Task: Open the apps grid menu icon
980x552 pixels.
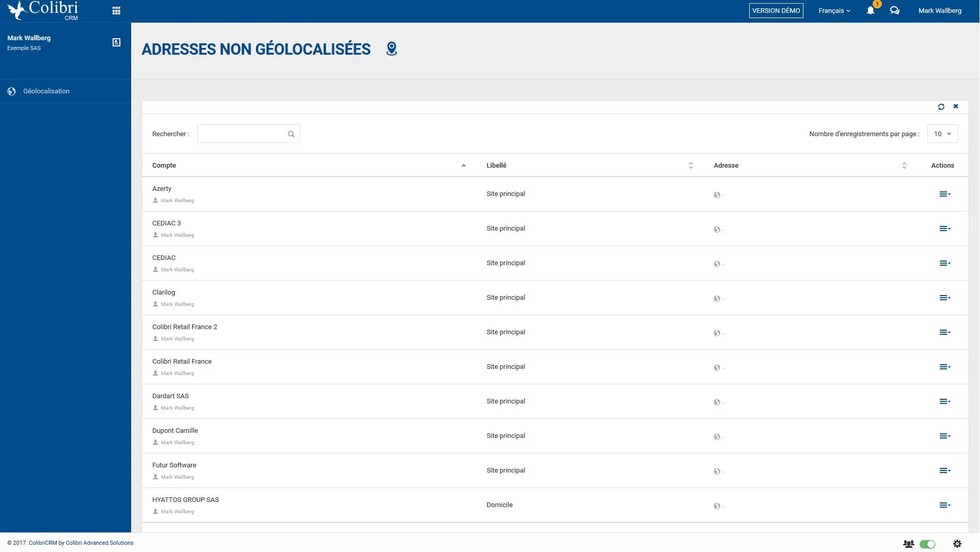Action: coord(116,10)
